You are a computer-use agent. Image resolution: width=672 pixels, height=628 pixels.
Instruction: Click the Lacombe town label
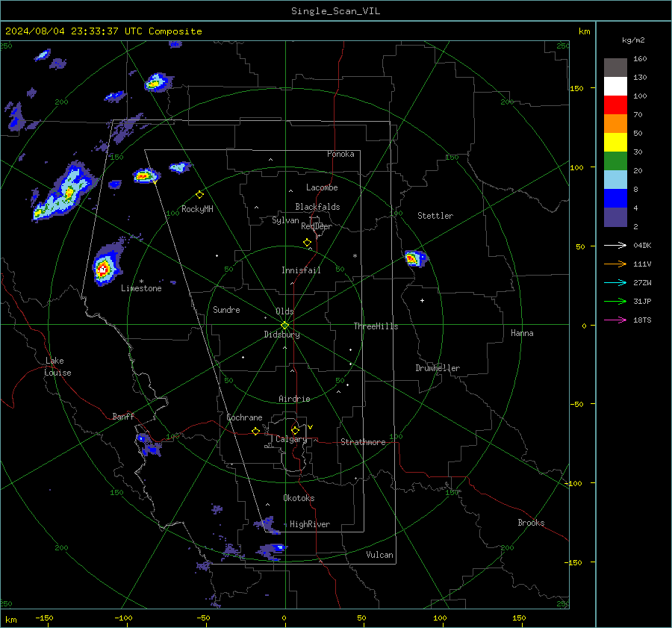pyautogui.click(x=322, y=187)
